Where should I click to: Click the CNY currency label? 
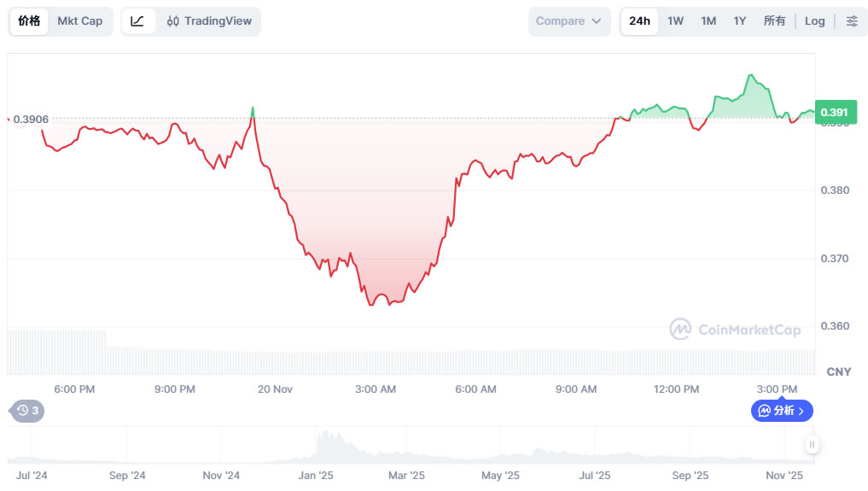tap(839, 371)
